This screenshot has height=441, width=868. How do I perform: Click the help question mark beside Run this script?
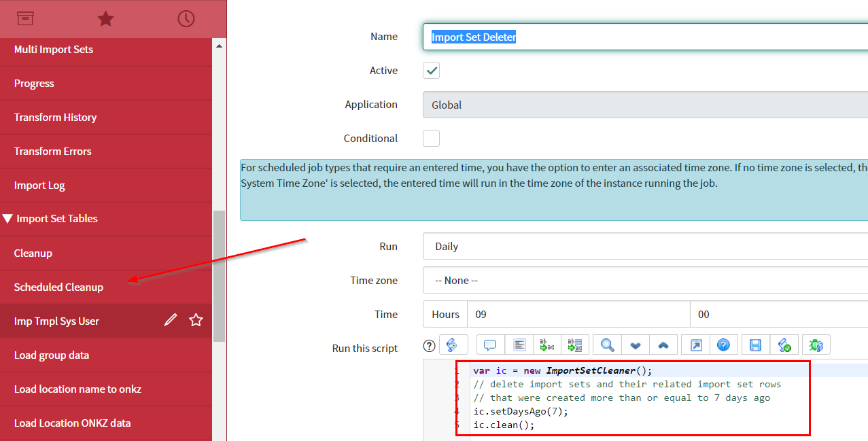coord(429,345)
